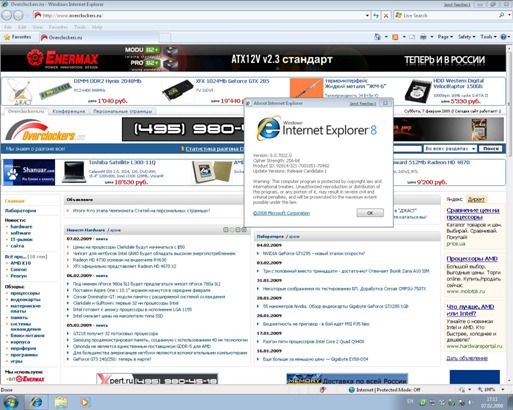Switch to Персональные страницы site tab
This screenshot has height=410, width=513.
point(122,111)
